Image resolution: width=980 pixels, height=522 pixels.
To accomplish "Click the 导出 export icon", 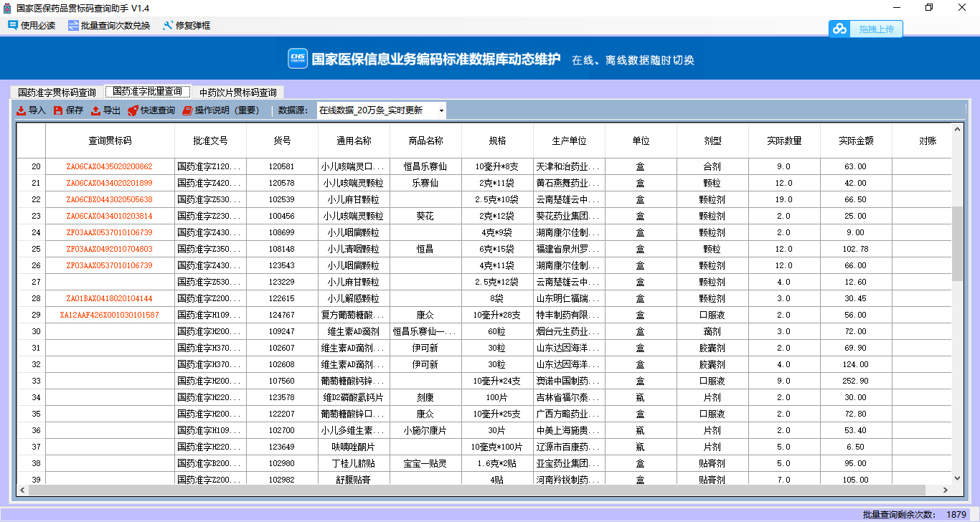I will tap(96, 110).
